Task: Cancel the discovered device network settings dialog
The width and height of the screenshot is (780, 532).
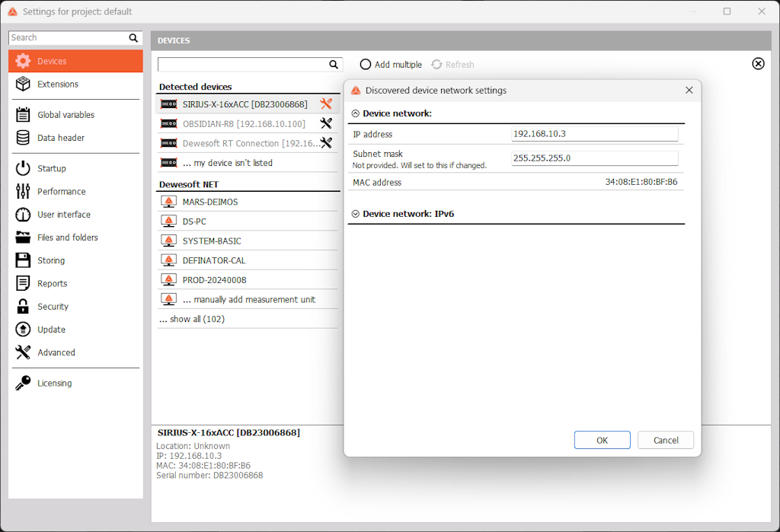Action: tap(665, 440)
